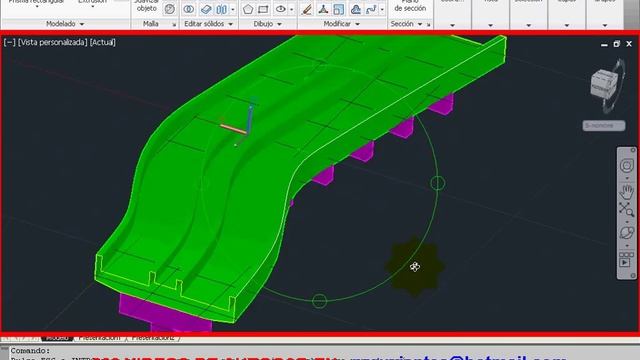Click the smooth mesh icon beside Suavizar objeto
The height and width of the screenshot is (360, 640).
pyautogui.click(x=169, y=9)
